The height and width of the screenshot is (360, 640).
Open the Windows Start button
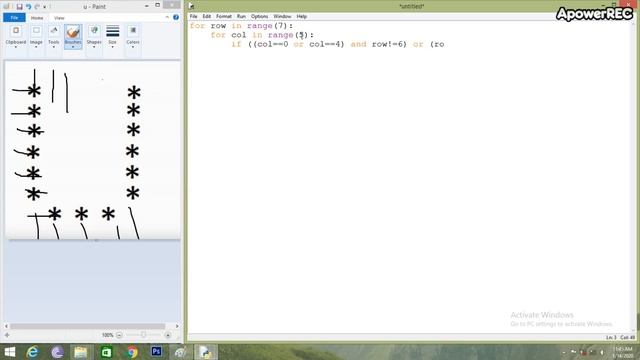click(10, 352)
